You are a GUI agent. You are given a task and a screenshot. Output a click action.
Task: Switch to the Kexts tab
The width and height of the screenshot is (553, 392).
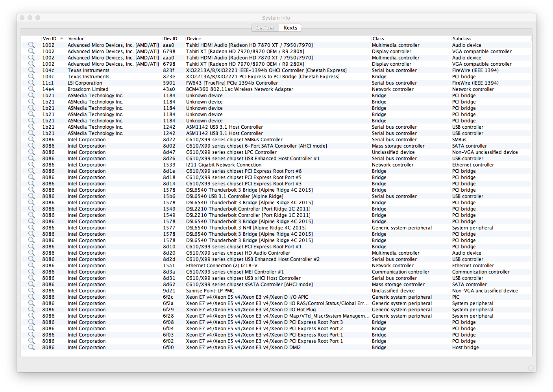pos(290,28)
